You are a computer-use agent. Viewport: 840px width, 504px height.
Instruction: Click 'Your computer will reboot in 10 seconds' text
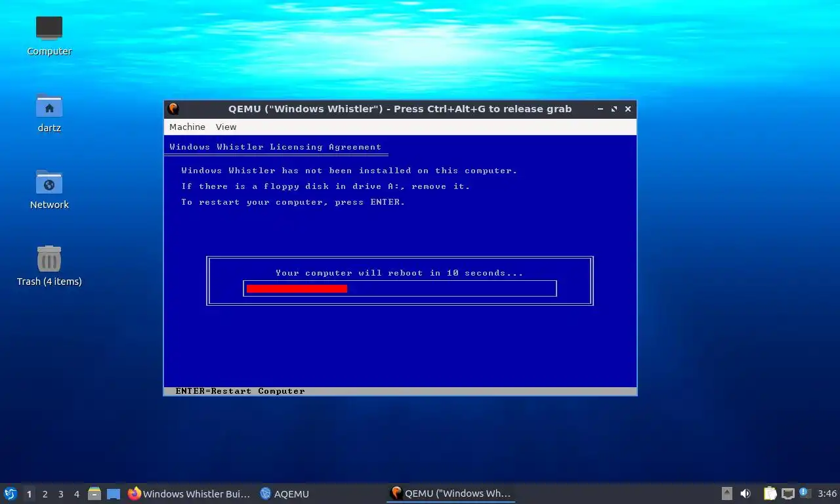click(x=399, y=273)
